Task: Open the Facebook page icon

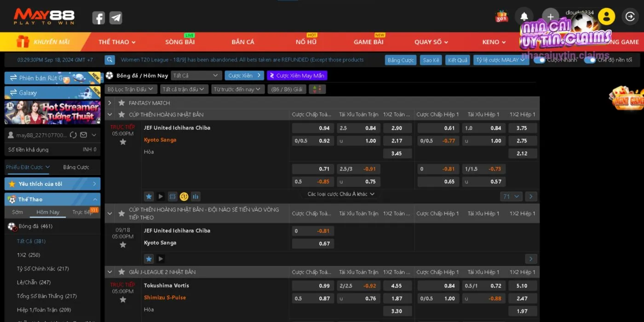Action: point(98,18)
